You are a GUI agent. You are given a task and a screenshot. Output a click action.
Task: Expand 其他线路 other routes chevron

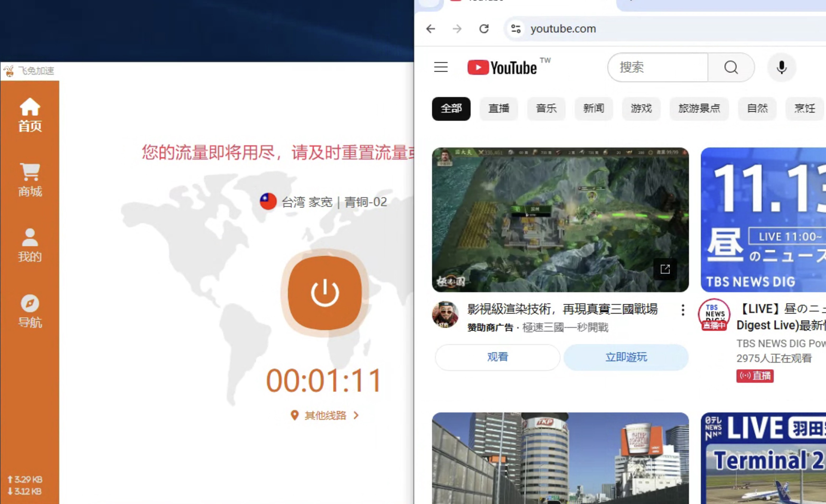click(x=356, y=415)
